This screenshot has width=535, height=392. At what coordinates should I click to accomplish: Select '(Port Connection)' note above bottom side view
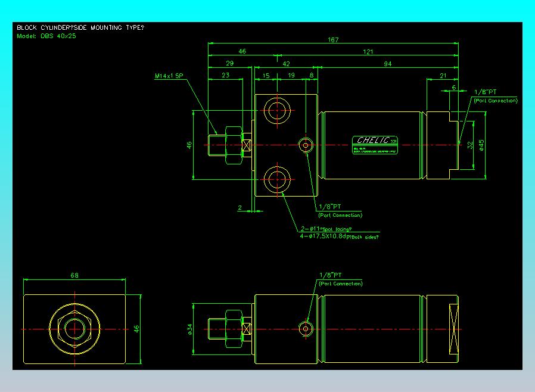(x=341, y=284)
